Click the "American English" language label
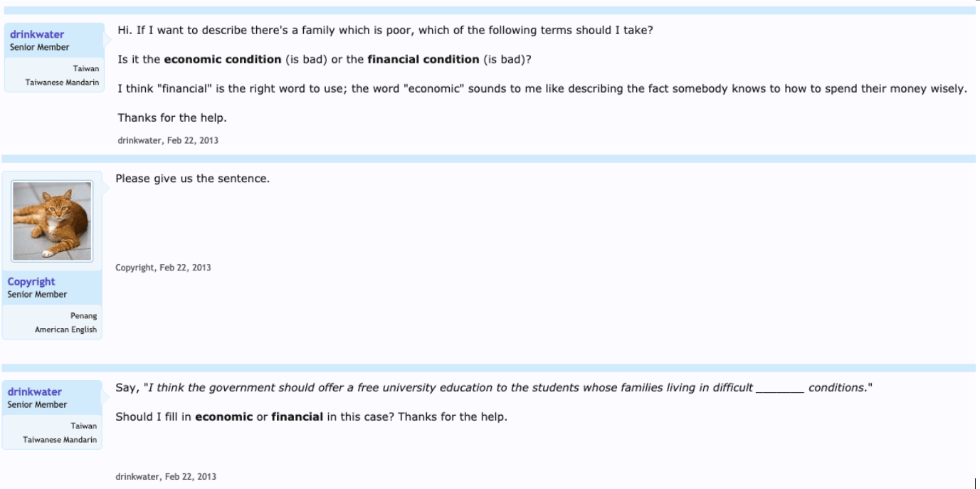This screenshot has width=980, height=489. 65,330
